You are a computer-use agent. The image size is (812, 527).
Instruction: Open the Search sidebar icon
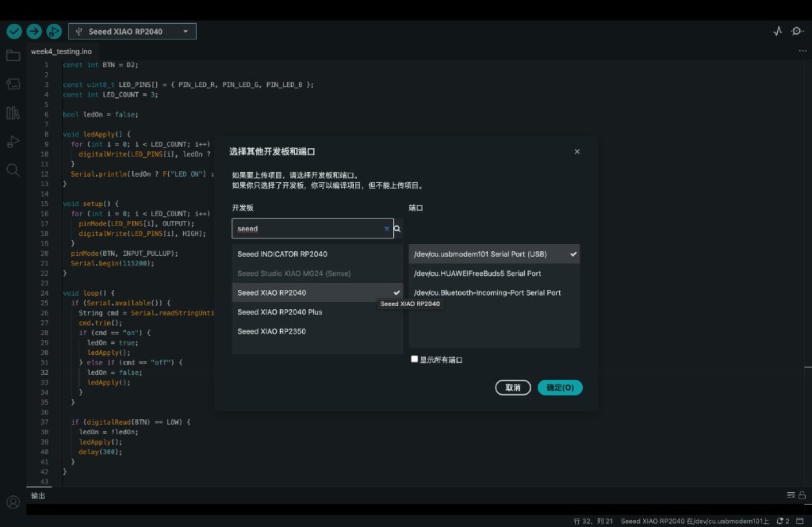pyautogui.click(x=13, y=170)
